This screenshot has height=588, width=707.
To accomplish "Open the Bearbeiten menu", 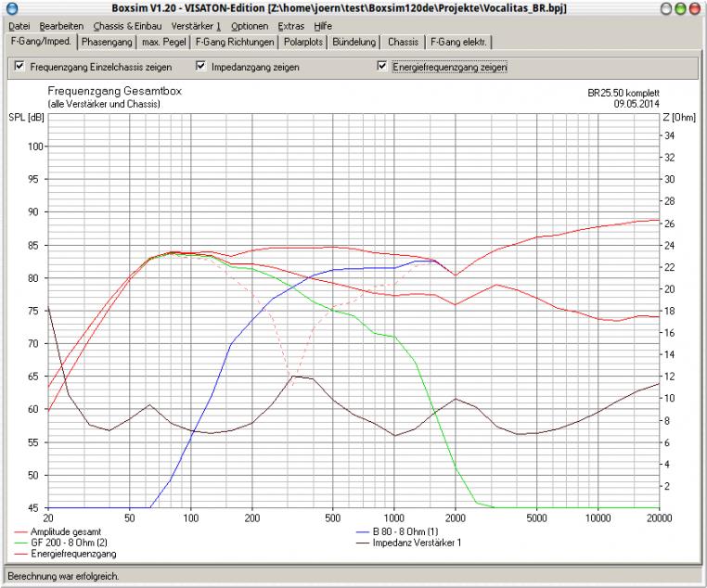I will pos(61,26).
